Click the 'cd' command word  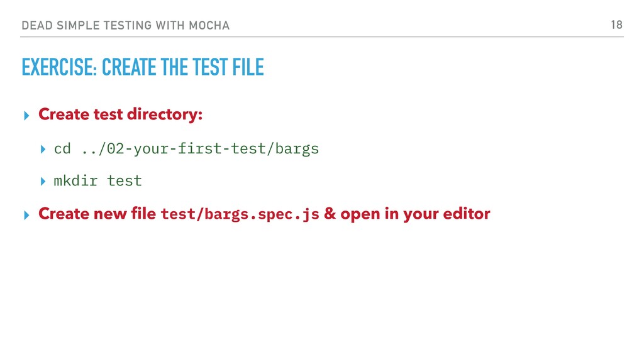click(x=62, y=148)
